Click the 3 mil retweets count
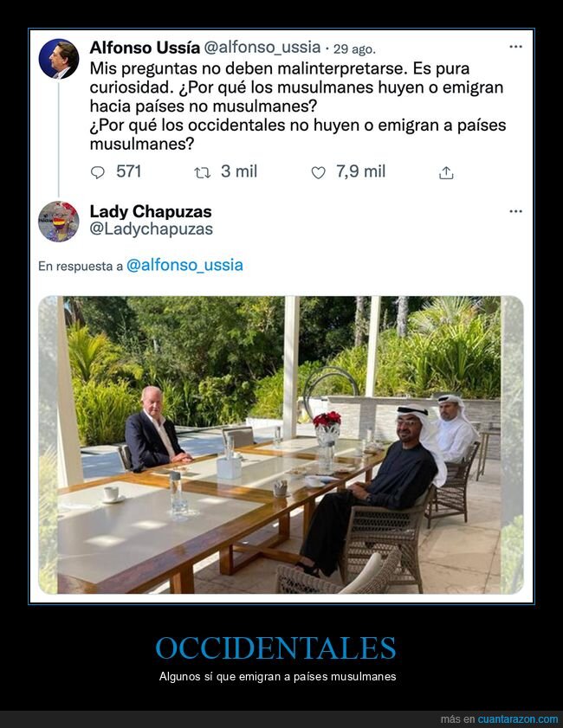 239,171
